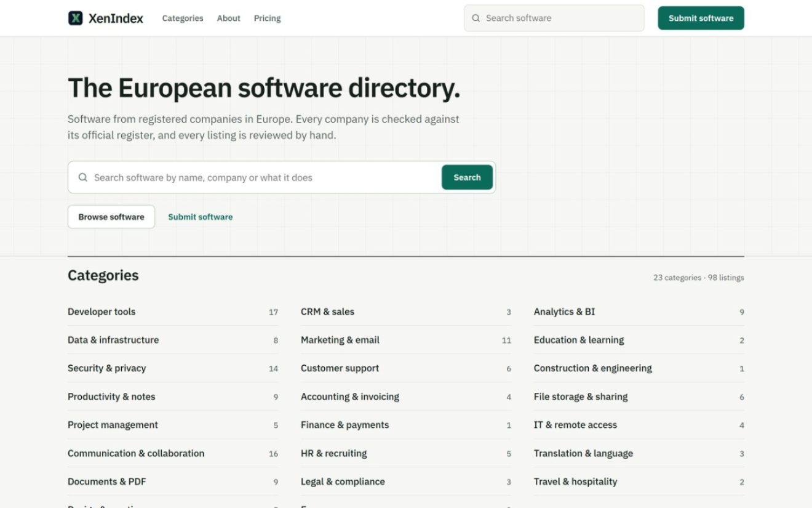This screenshot has width=812, height=508.
Task: Click the magnifier icon in header search
Action: click(x=476, y=18)
